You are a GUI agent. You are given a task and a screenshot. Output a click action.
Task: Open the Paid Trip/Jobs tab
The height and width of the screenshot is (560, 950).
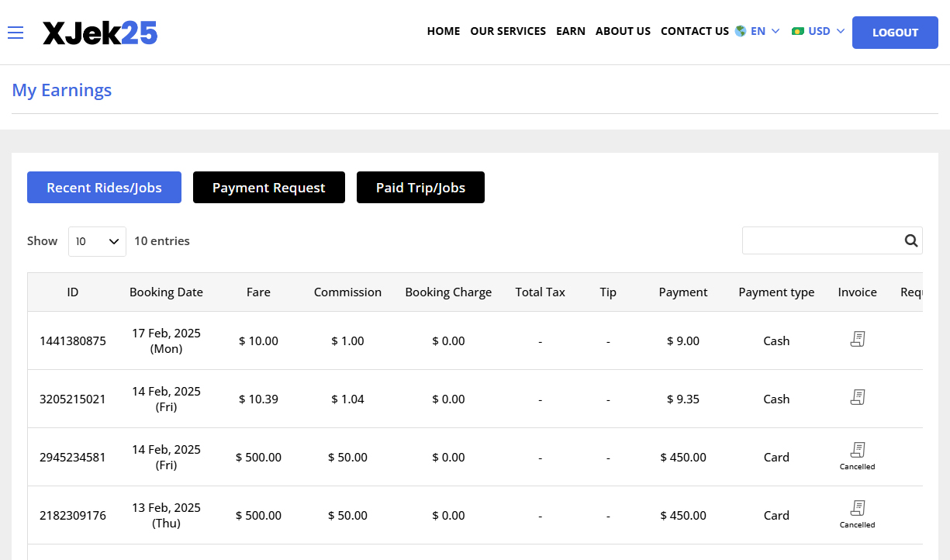(x=420, y=187)
